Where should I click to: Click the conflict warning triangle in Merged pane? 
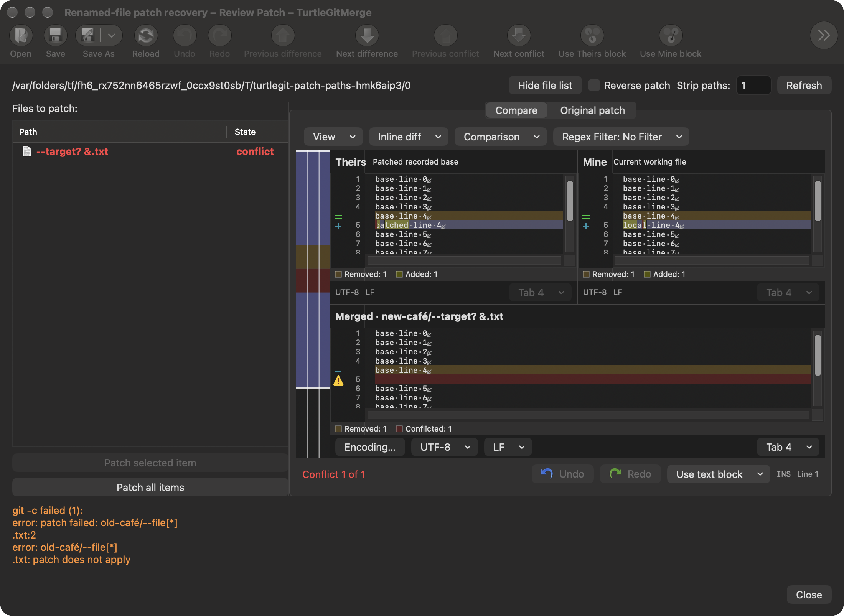pyautogui.click(x=338, y=380)
